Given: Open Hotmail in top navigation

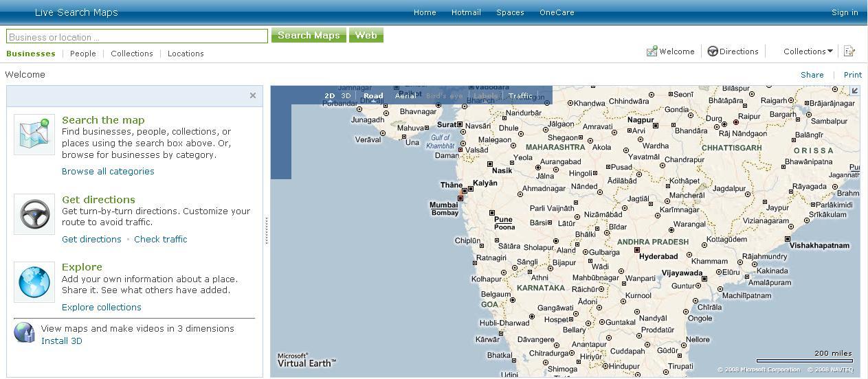Looking at the screenshot, I should (466, 12).
